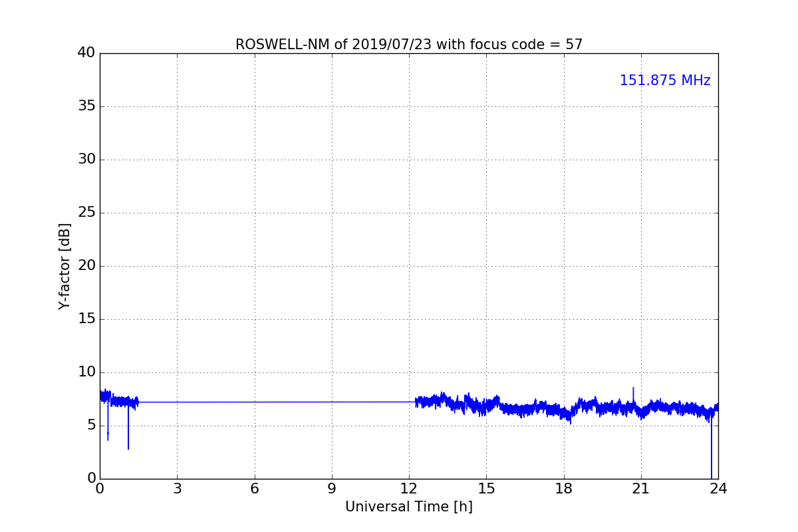The image size is (798, 532).
Task: Click the y-axis tick label '35'
Action: click(x=86, y=106)
